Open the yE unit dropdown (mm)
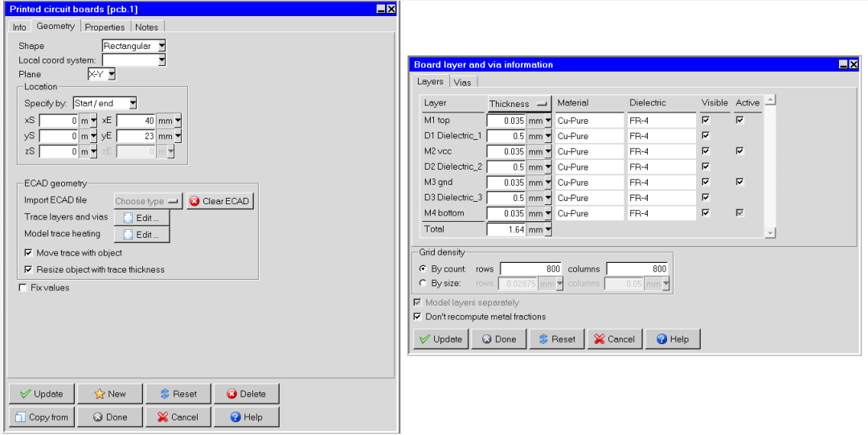The width and height of the screenshot is (868, 435). [177, 137]
